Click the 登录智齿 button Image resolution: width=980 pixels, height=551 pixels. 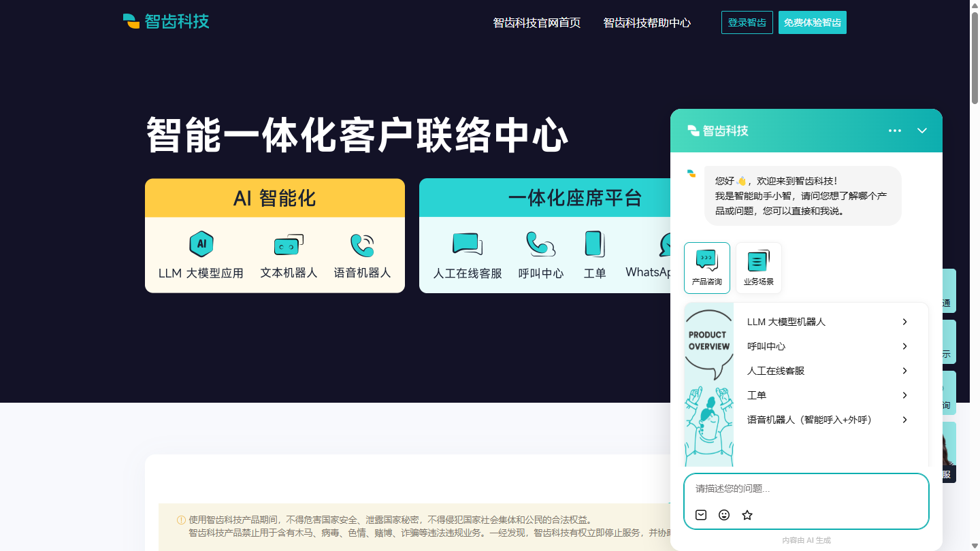pyautogui.click(x=747, y=22)
